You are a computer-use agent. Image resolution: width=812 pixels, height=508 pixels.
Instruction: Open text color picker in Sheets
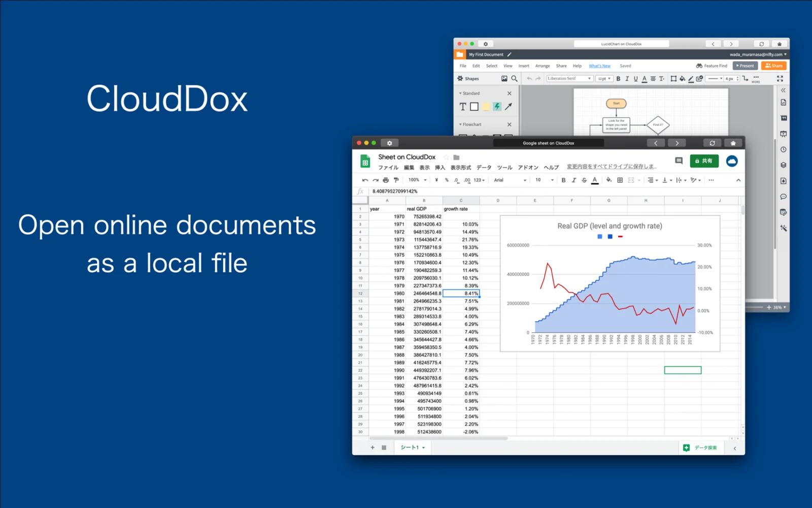pyautogui.click(x=595, y=180)
